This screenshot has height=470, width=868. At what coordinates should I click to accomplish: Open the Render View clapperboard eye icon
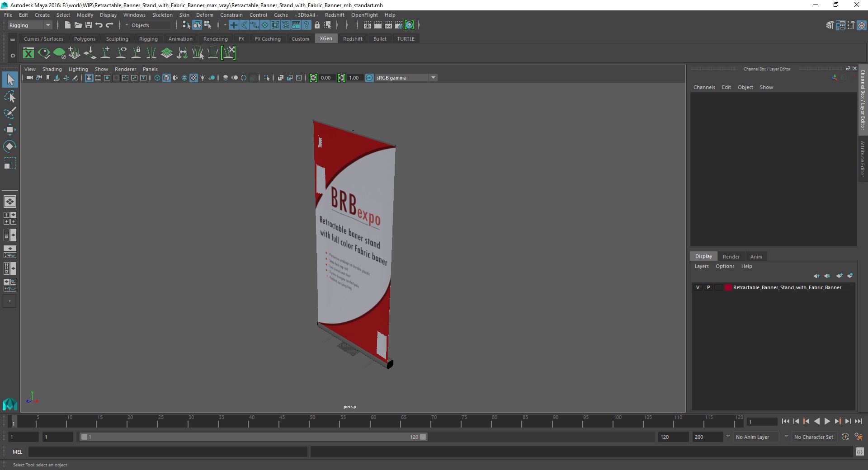(x=368, y=25)
